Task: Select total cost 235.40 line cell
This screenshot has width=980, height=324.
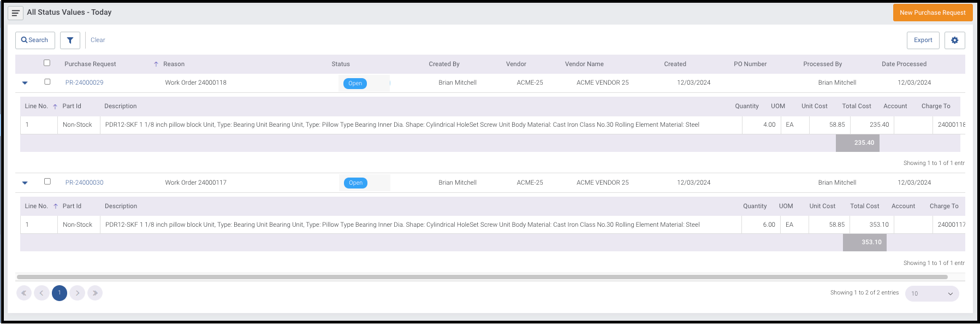Action: pos(872,125)
